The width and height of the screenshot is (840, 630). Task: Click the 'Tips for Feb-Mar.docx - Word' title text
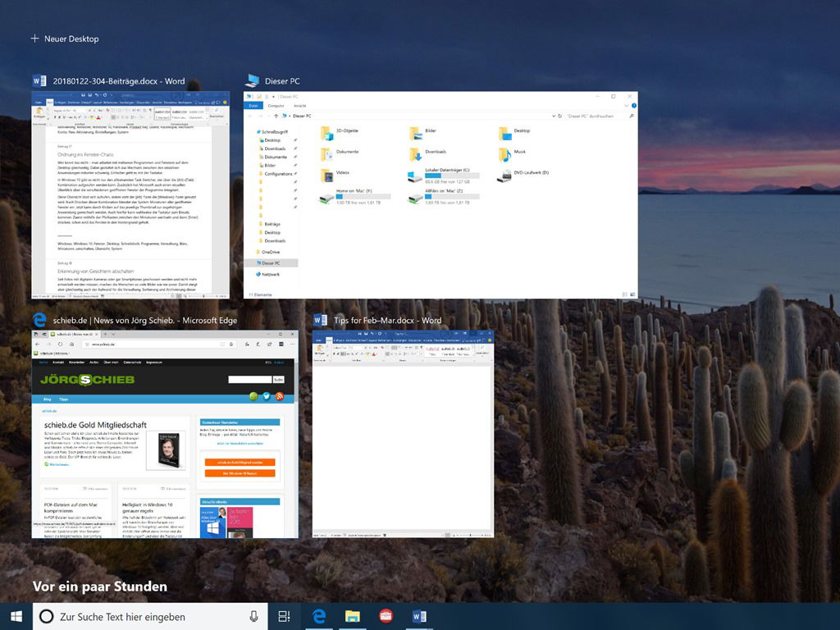(387, 320)
